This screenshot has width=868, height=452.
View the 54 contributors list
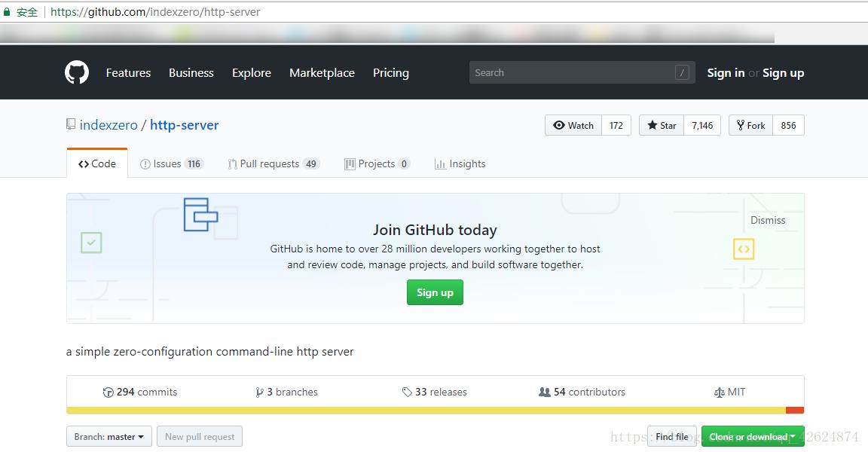pos(582,392)
